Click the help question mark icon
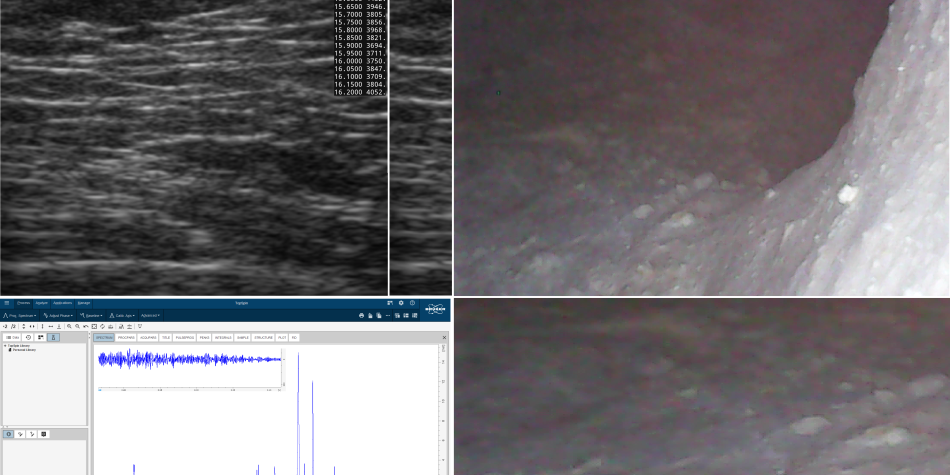This screenshot has height=475, width=950. pyautogui.click(x=412, y=302)
